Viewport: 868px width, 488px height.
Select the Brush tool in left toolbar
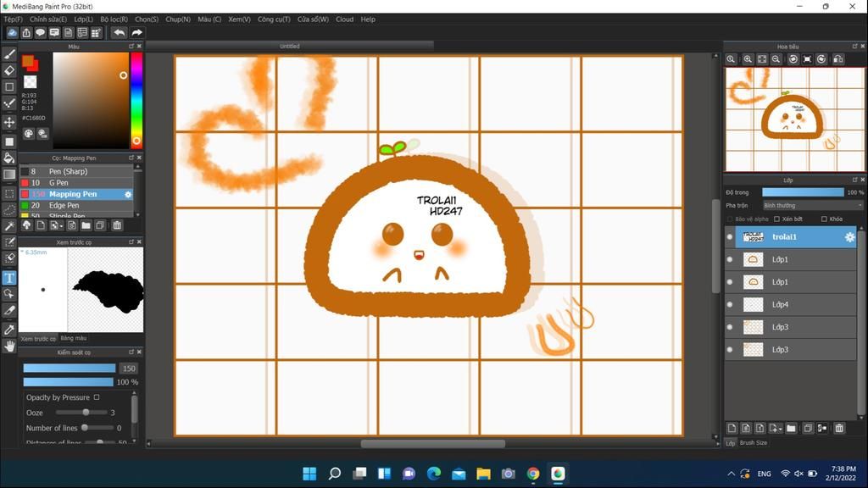click(x=9, y=53)
